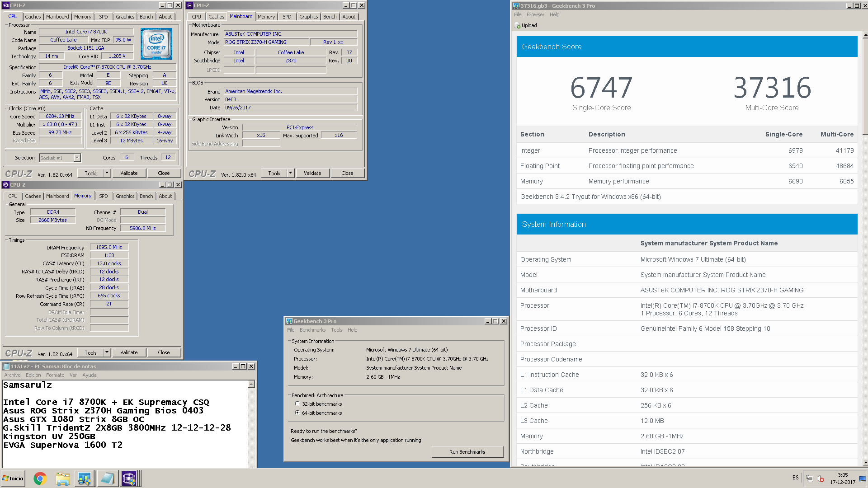Switch to Notepad taskbar icon

click(107, 479)
